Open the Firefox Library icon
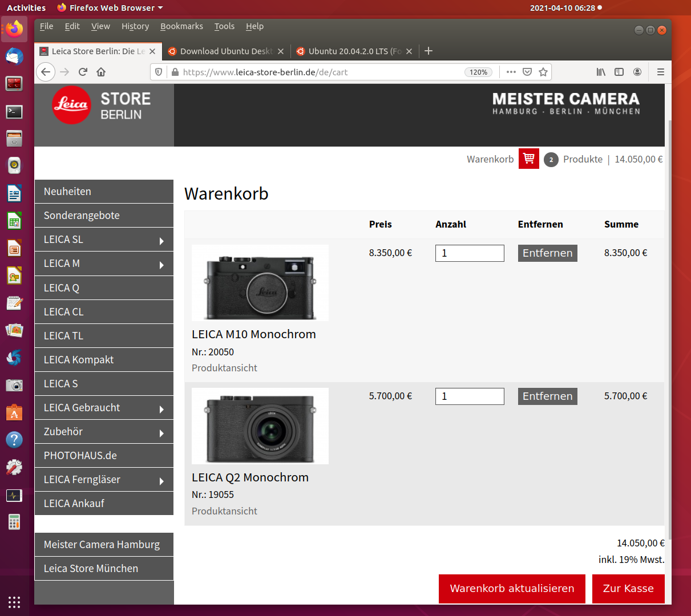Image resolution: width=691 pixels, height=616 pixels. (601, 72)
